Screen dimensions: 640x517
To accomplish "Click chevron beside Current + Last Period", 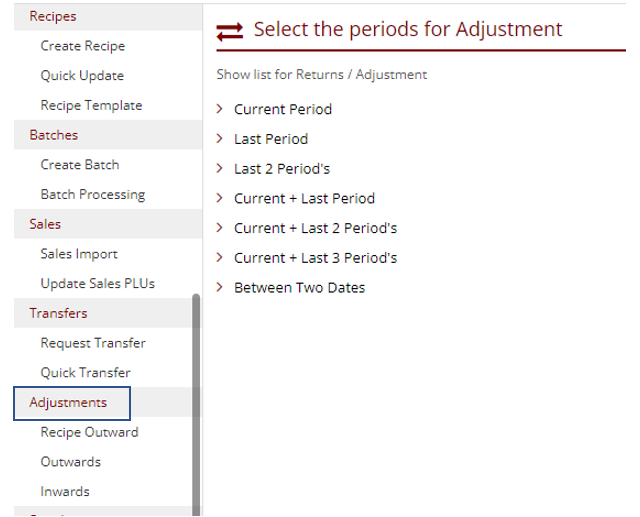I will pyautogui.click(x=220, y=198).
